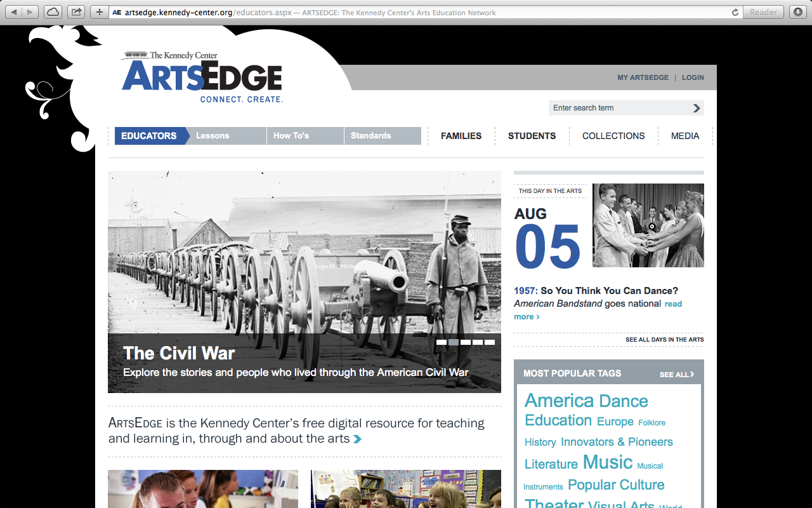Image resolution: width=812 pixels, height=508 pixels.
Task: Click the teal arrow after ArtsEdge description
Action: tap(357, 439)
